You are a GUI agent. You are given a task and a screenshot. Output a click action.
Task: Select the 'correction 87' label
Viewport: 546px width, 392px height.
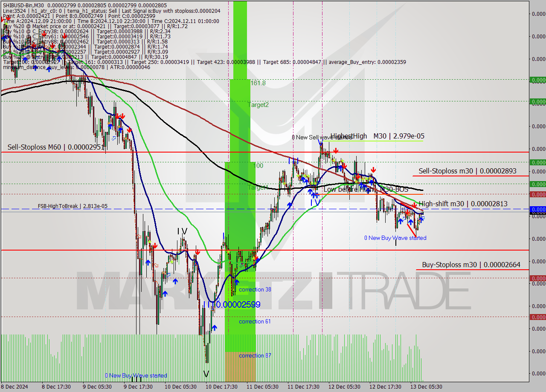255,355
